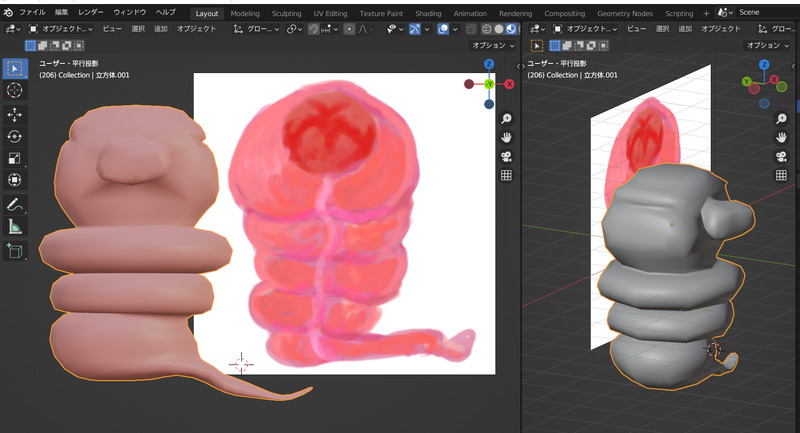This screenshot has height=433, width=800.
Task: Activate the Scale tool
Action: click(15, 159)
